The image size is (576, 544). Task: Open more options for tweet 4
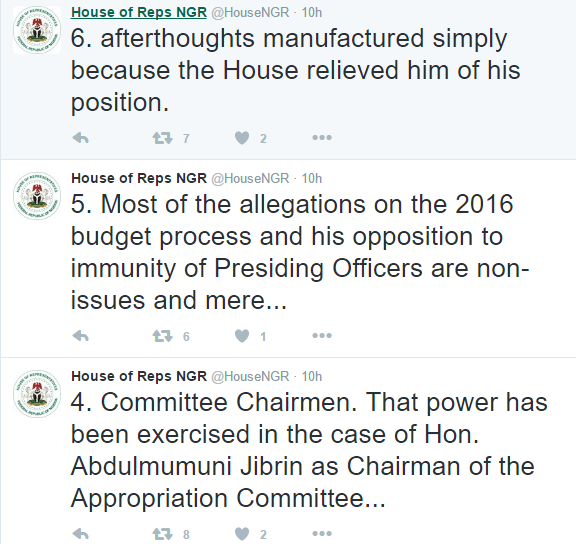tap(322, 533)
